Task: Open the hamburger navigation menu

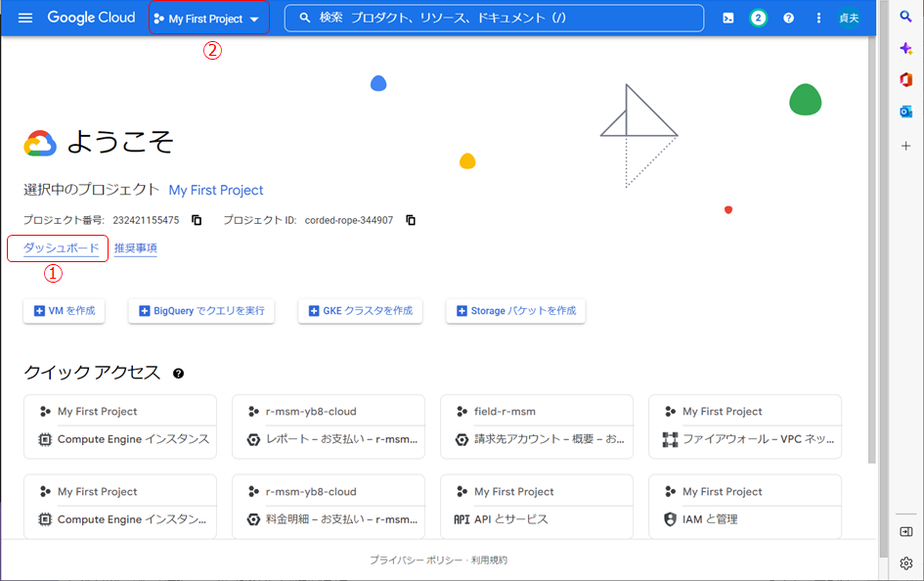Action: click(x=25, y=18)
